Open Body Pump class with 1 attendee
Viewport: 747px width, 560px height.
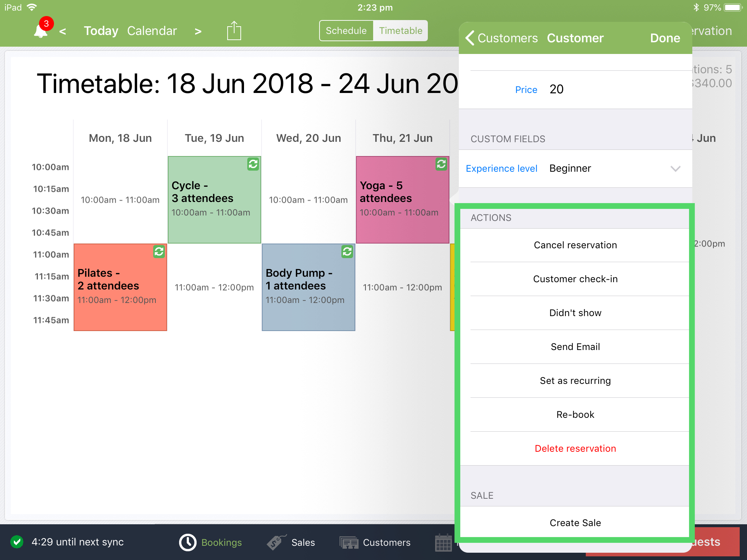pos(309,287)
